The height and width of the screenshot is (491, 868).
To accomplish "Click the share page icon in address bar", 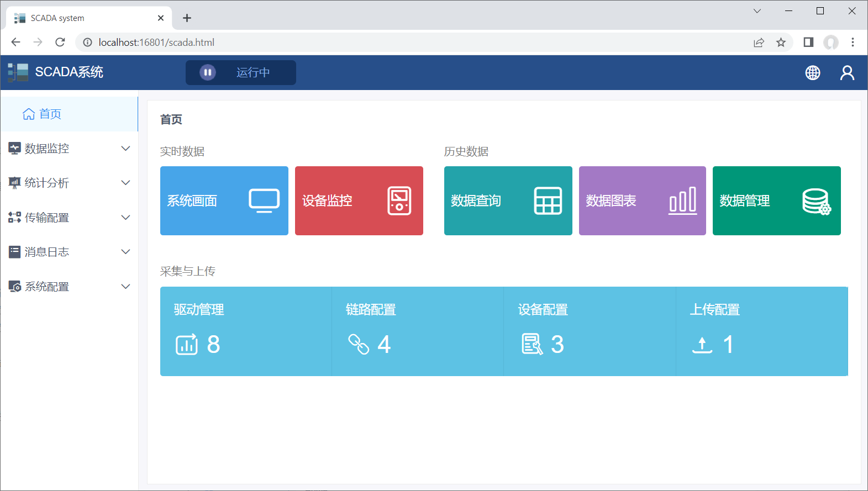I will point(759,43).
